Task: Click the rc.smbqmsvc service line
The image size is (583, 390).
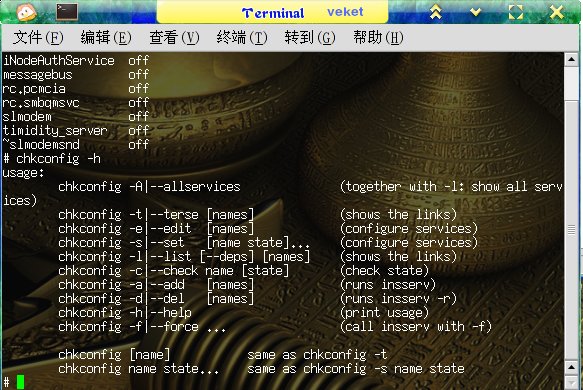Action: 76,103
